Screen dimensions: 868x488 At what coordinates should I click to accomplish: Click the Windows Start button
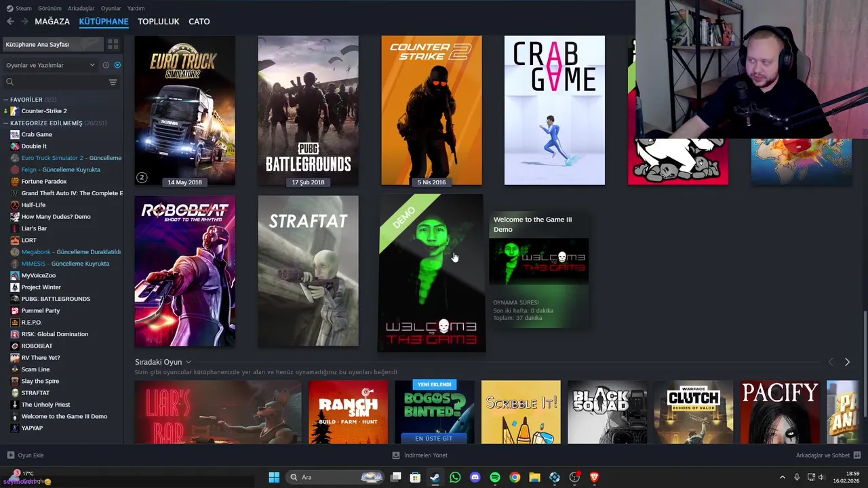[274, 477]
